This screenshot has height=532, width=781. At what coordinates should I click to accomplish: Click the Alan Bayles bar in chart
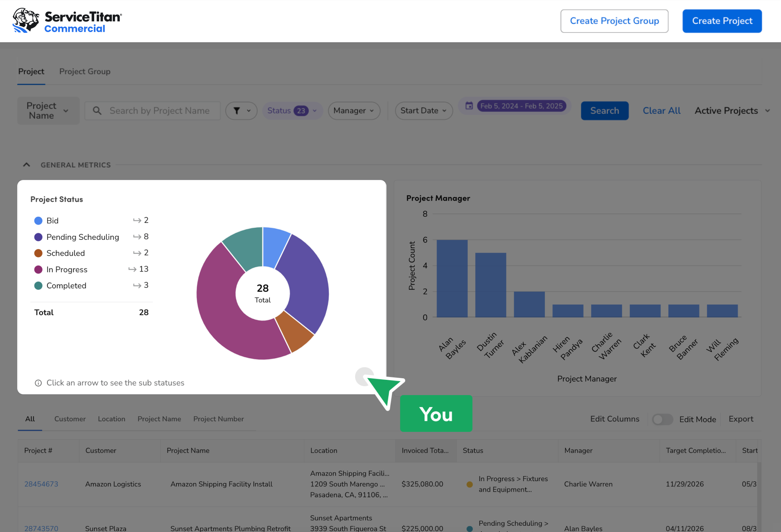452,278
